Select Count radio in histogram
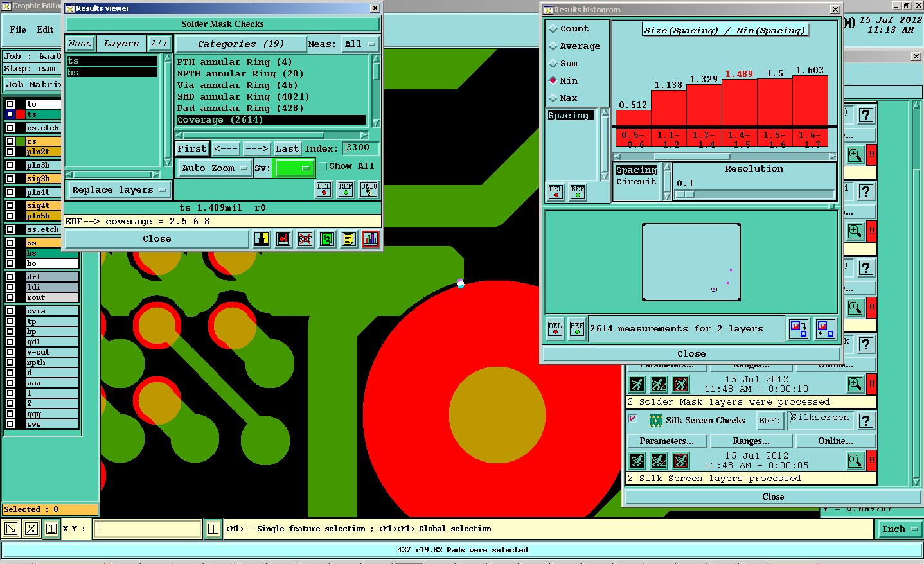Image resolution: width=924 pixels, height=564 pixels. (x=553, y=29)
